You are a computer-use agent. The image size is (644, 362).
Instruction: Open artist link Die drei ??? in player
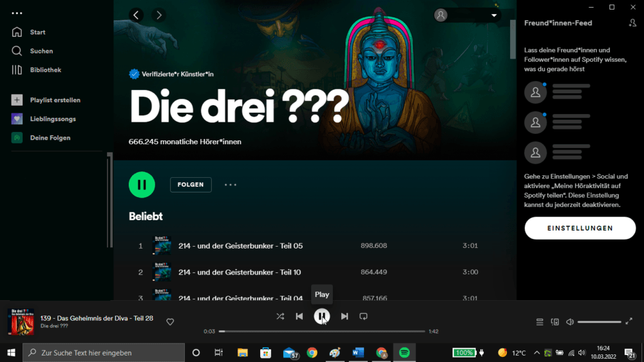point(54,327)
